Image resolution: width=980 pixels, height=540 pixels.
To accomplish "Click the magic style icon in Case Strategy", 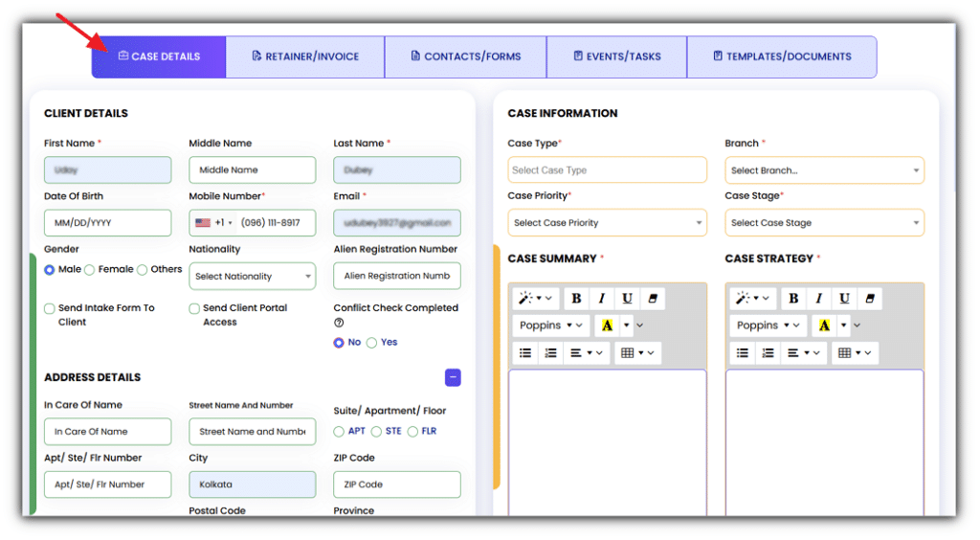I will 752,298.
